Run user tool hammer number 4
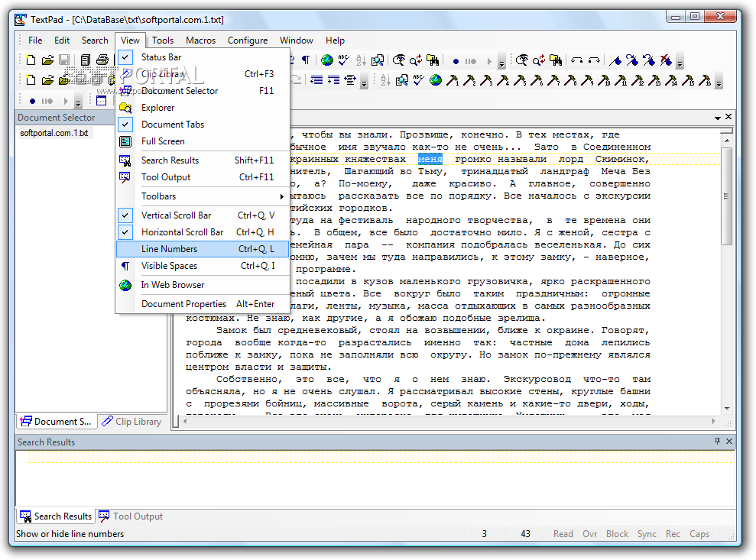Screen dimensions: 756x560 click(503, 80)
